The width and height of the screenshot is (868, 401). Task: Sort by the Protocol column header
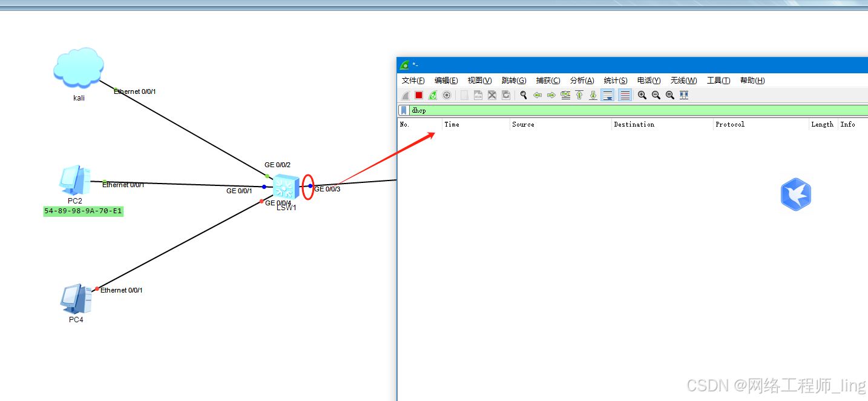[x=761, y=124]
